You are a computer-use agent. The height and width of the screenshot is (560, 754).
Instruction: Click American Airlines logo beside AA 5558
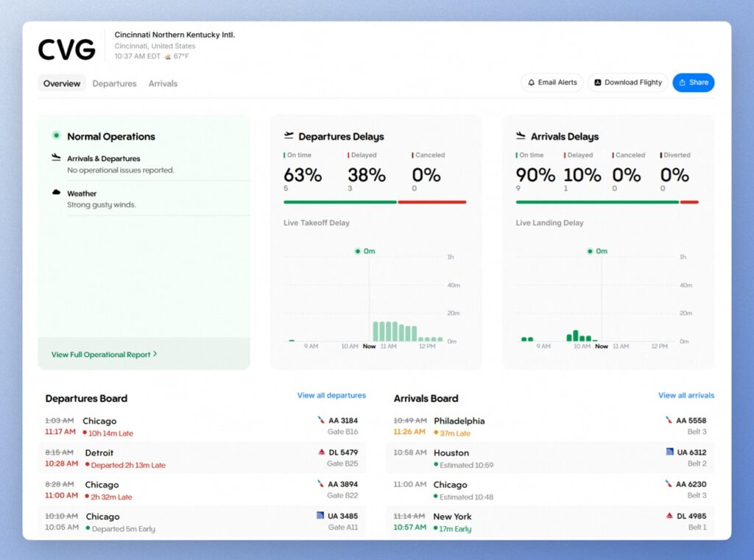pyautogui.click(x=669, y=420)
